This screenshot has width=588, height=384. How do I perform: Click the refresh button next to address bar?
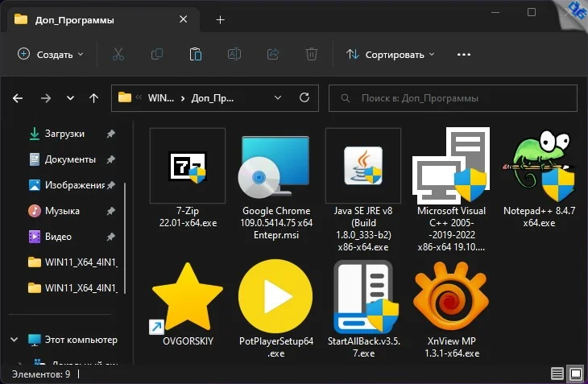pyautogui.click(x=304, y=98)
